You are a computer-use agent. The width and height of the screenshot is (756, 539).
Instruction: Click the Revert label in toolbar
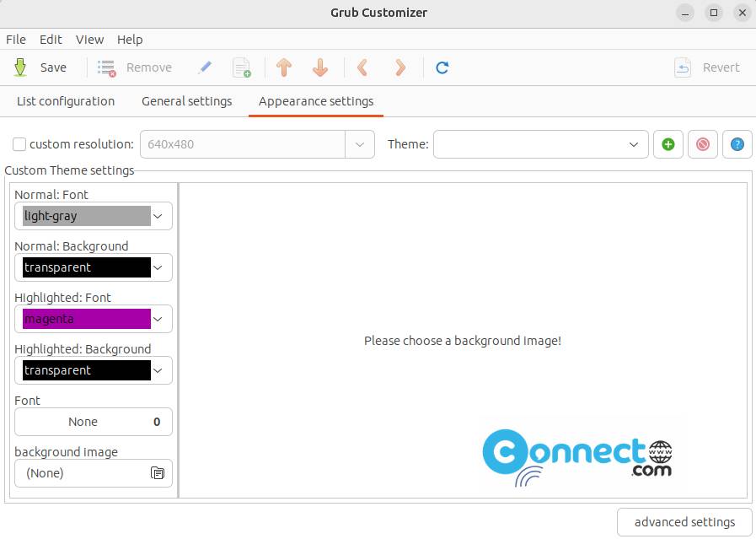(721, 67)
